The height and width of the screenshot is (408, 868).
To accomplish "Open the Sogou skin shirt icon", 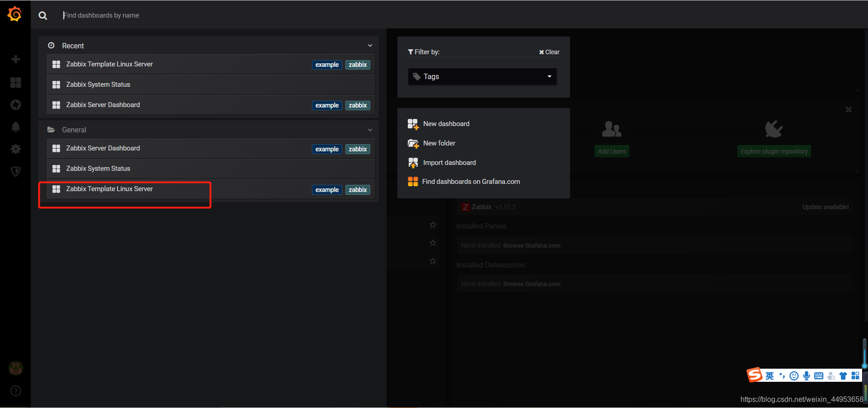I will click(843, 376).
